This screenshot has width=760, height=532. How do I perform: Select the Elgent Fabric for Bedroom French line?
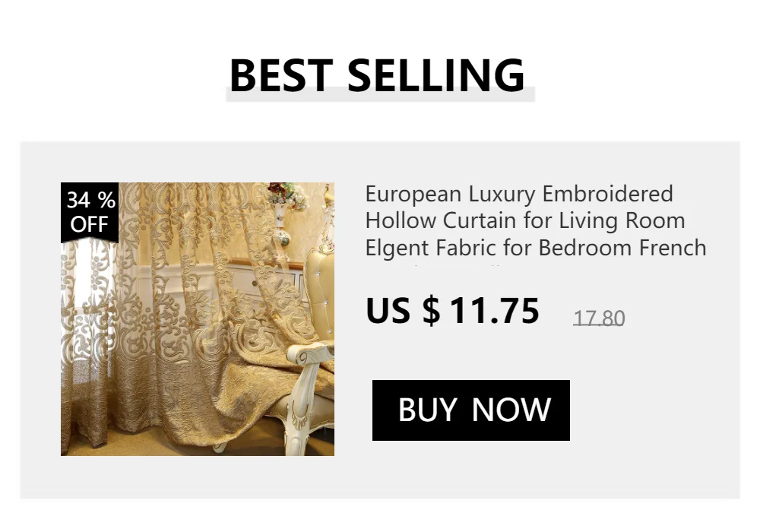tap(536, 248)
